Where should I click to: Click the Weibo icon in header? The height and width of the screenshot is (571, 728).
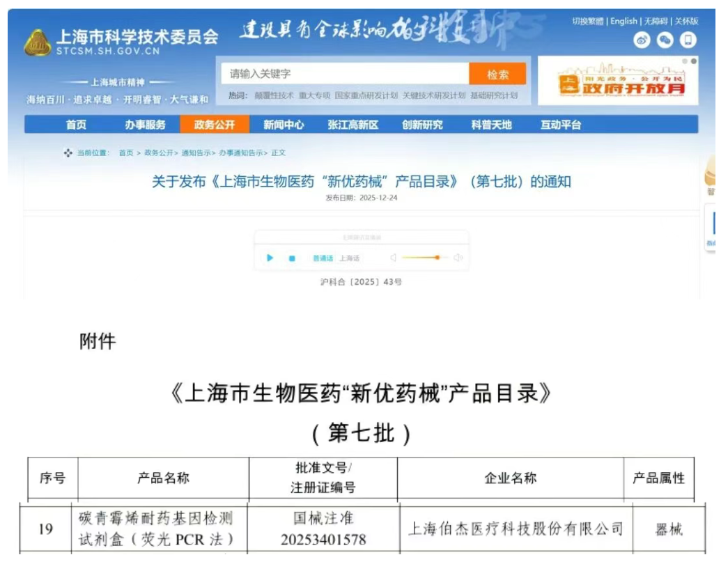[x=642, y=41]
